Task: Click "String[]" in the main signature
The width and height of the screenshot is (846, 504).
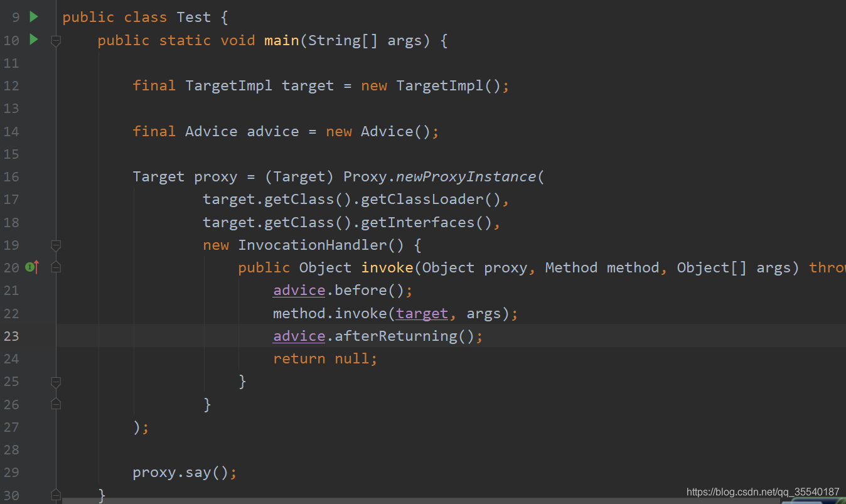Action: 343,40
